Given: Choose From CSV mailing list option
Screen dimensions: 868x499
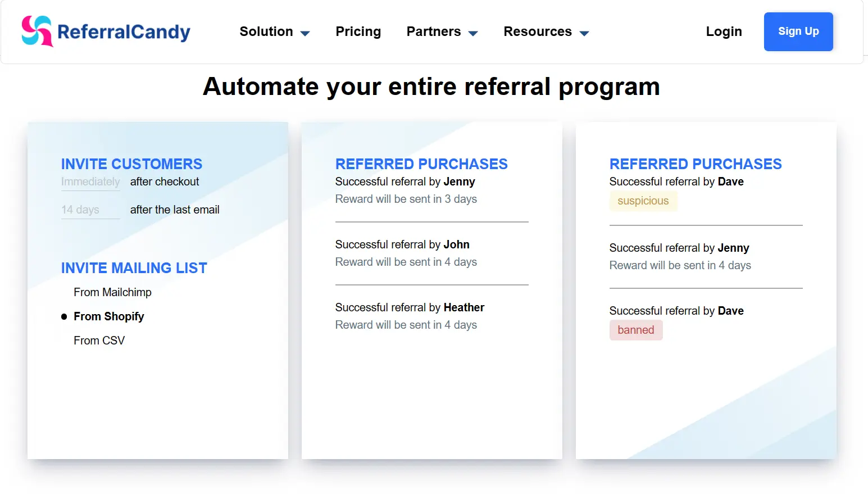Looking at the screenshot, I should (x=99, y=341).
